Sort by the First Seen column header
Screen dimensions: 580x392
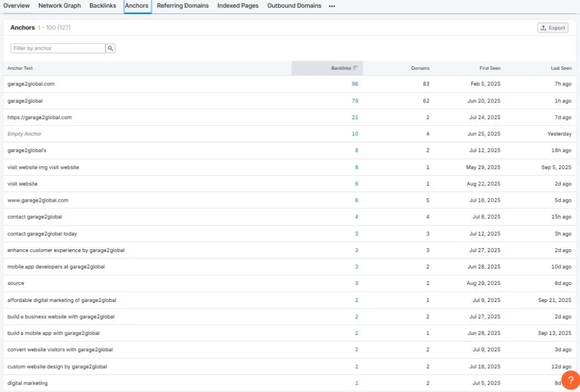pos(490,68)
